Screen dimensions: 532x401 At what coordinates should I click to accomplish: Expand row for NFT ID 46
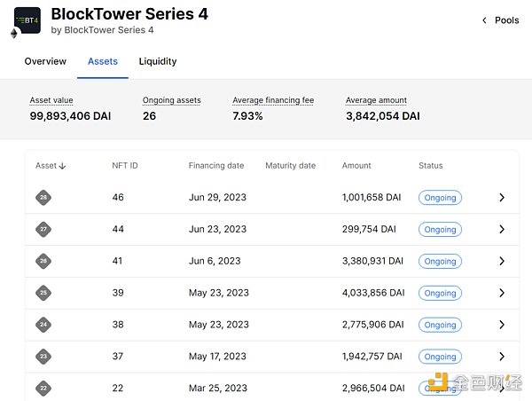[x=501, y=197]
